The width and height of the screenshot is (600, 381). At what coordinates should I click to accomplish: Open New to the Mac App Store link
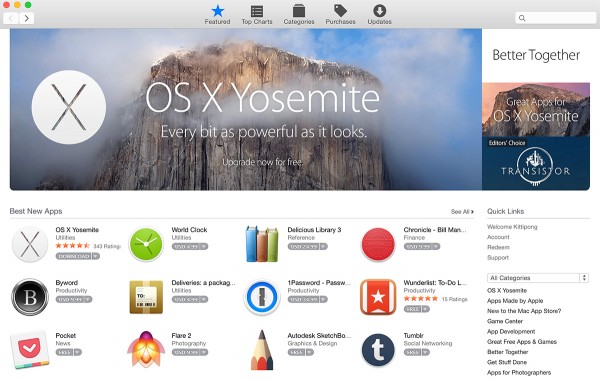pyautogui.click(x=524, y=311)
